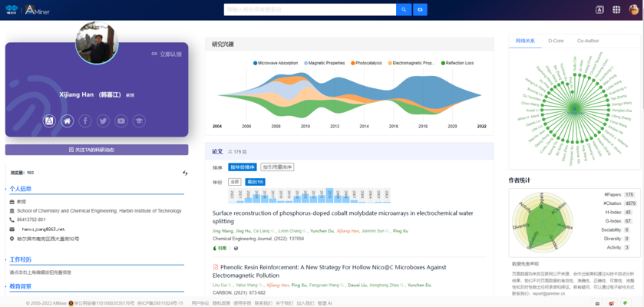Viewport: 644px width, 307px height.
Task: Toggle the Microwave Absorption legend item
Action: click(x=277, y=63)
